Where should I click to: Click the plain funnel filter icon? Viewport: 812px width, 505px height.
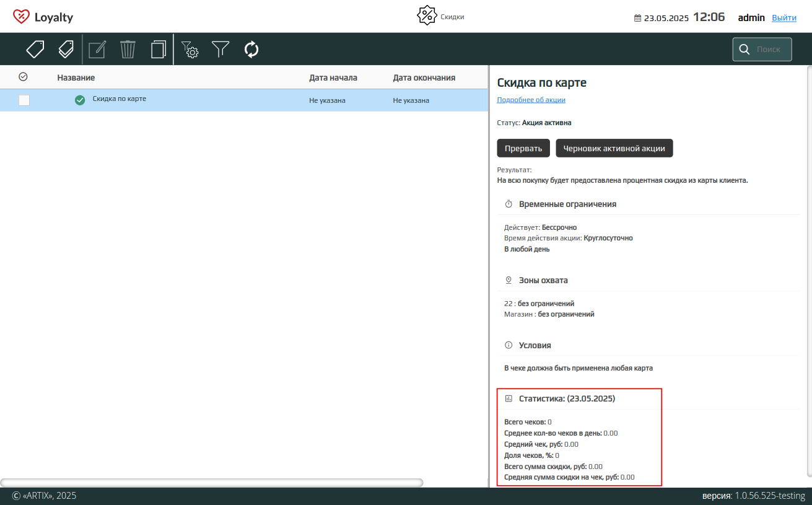220,49
